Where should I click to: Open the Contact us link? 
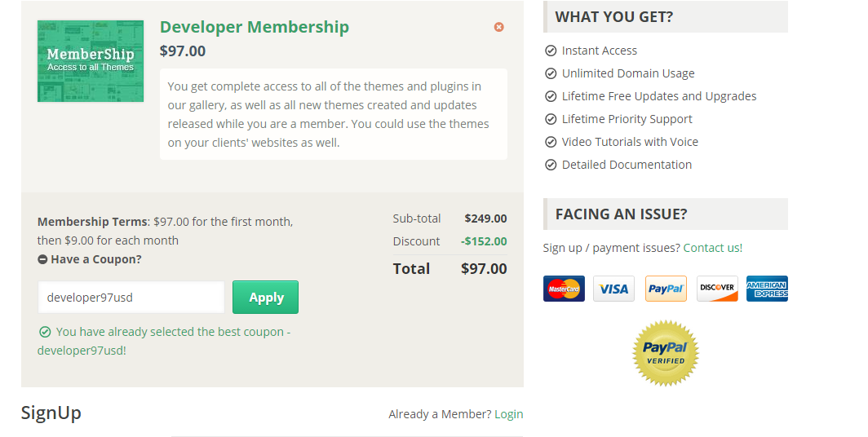[713, 248]
